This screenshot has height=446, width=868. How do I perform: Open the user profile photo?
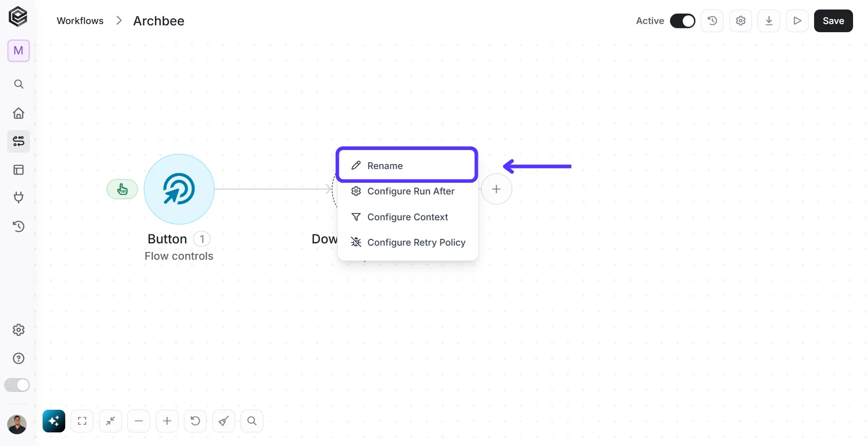click(17, 425)
